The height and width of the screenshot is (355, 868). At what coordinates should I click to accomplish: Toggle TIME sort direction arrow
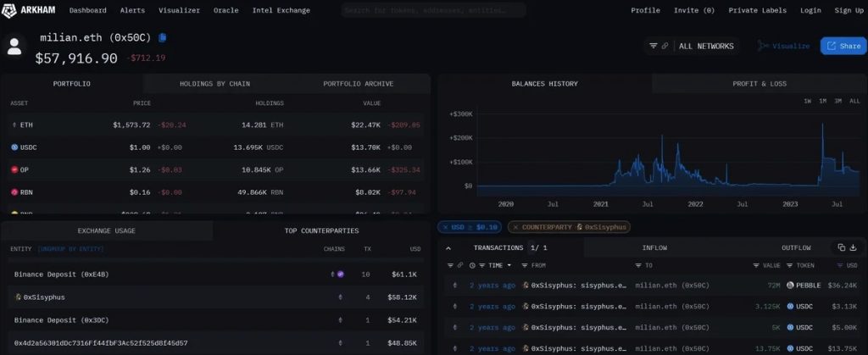[x=509, y=265]
